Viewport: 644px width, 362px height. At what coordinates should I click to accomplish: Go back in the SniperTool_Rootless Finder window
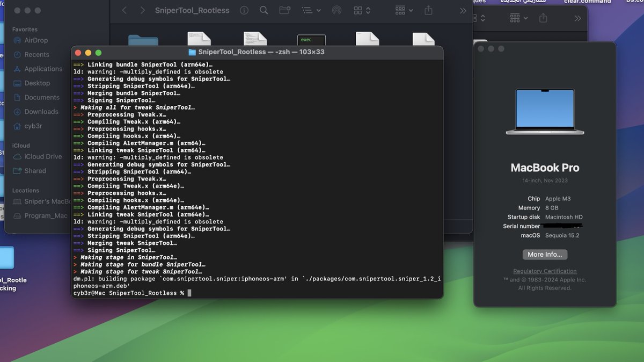125,10
